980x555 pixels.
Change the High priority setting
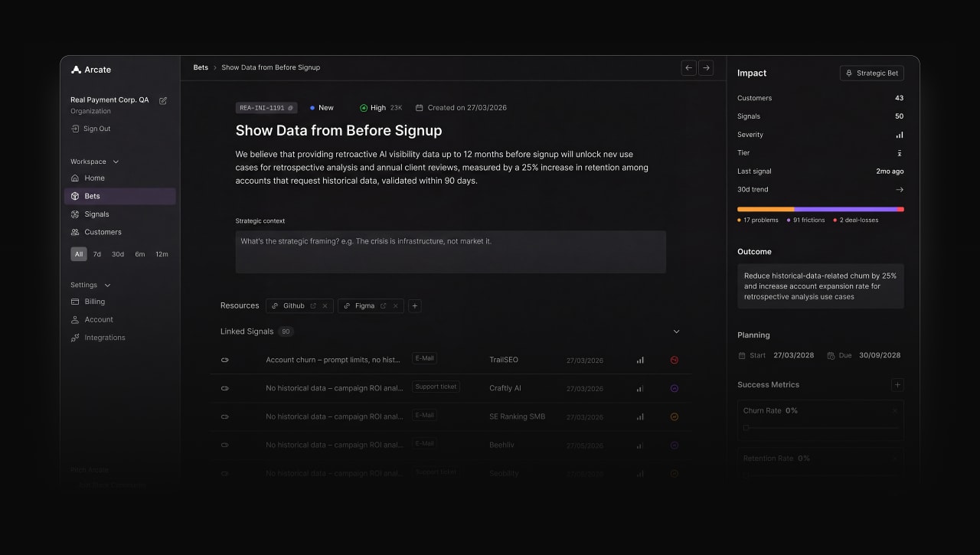tap(381, 108)
